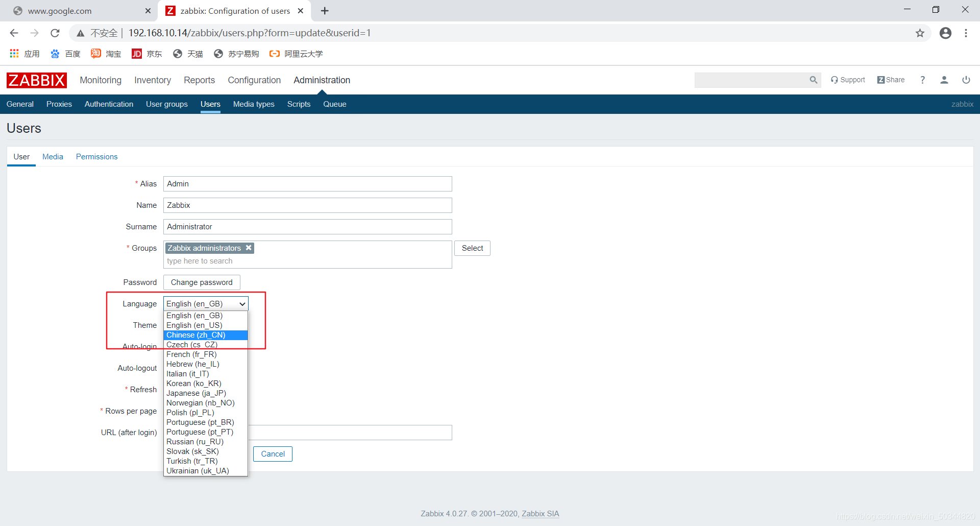Switch to the Media tab
Screen dimensions: 980x526
53,157
